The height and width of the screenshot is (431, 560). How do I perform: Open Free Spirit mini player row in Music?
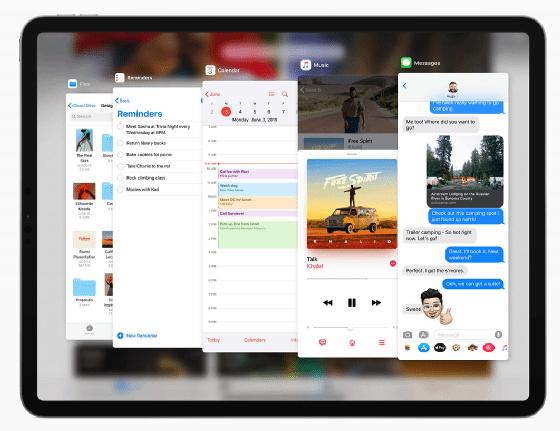[x=348, y=143]
